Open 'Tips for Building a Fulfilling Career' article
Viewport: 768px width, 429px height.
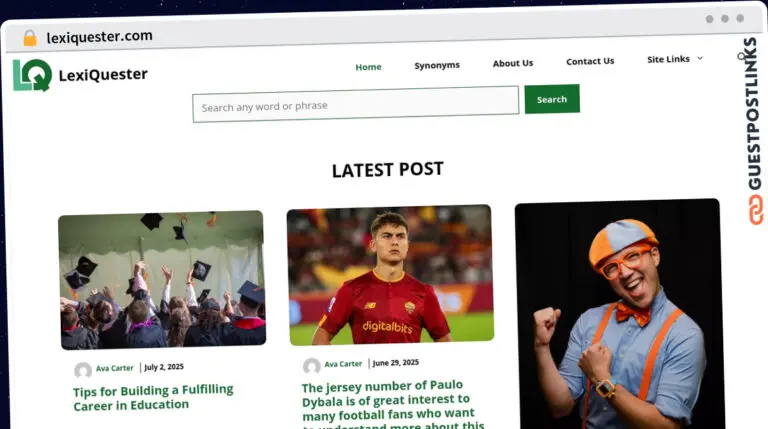(x=153, y=398)
